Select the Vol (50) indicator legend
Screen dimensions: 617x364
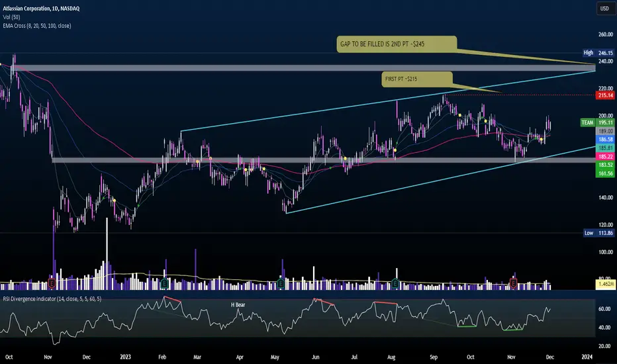click(x=11, y=17)
